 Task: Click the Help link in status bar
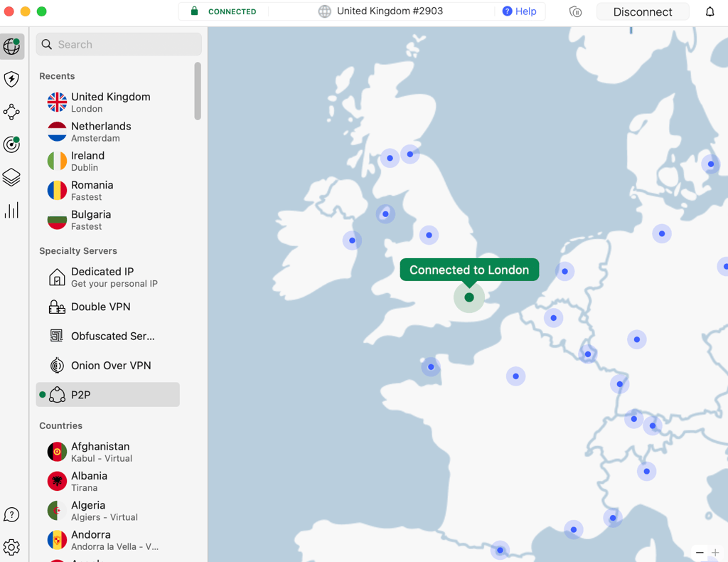[520, 11]
